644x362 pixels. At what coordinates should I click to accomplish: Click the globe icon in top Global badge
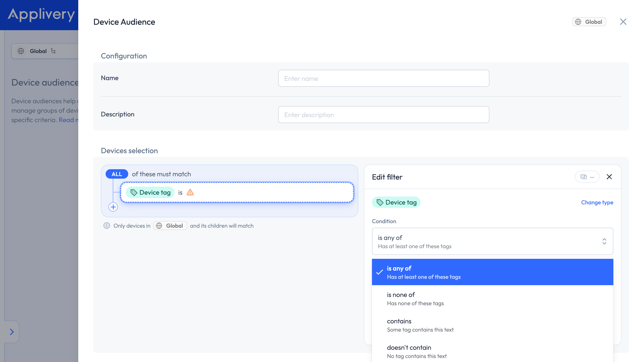click(578, 22)
